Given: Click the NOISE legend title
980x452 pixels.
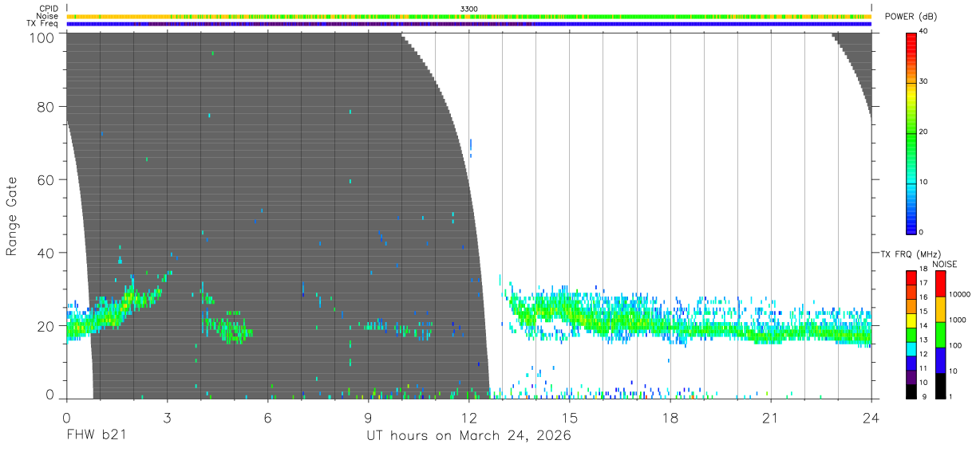Looking at the screenshot, I should (x=945, y=265).
